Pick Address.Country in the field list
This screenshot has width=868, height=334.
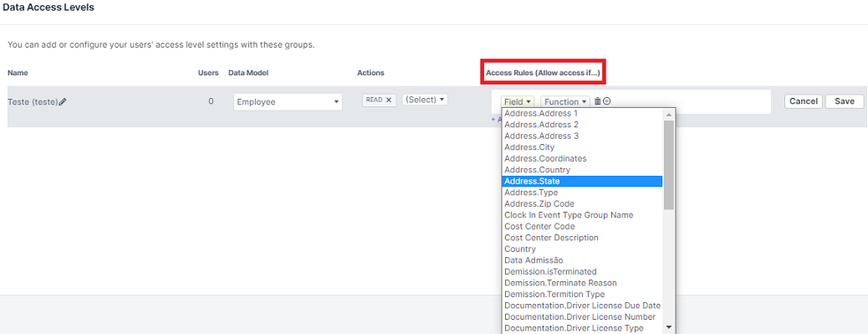point(582,170)
